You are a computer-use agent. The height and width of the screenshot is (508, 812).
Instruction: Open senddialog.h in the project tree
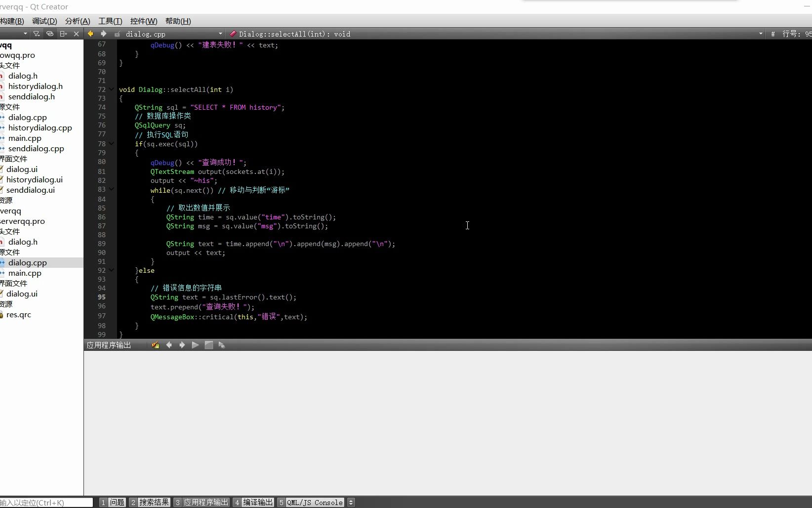[x=31, y=96]
